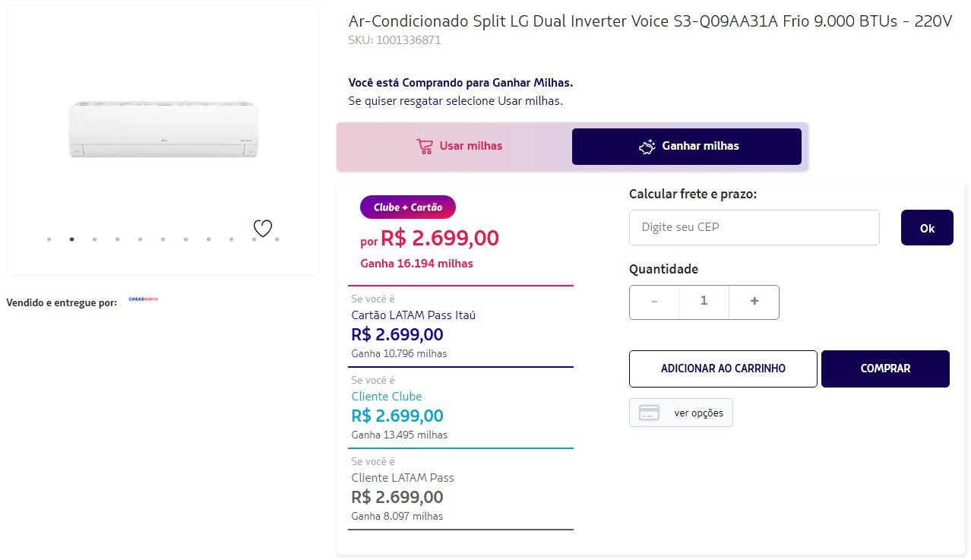Open ver opções payment options
Viewport: 971px width, 560px height.
tap(697, 413)
